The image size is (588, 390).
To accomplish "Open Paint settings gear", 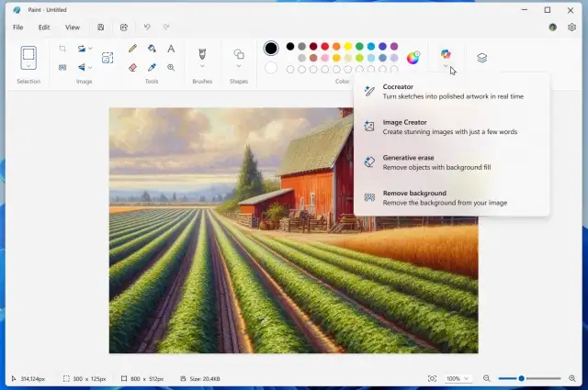I will pos(571,28).
